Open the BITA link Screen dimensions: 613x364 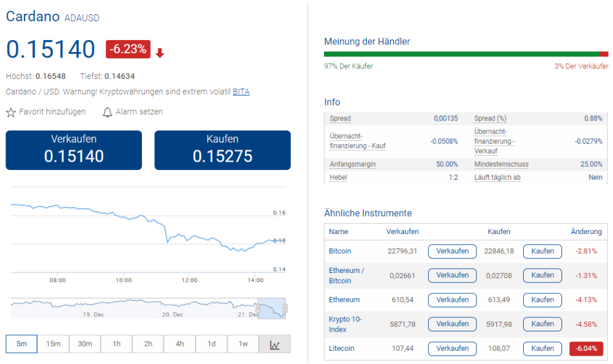[241, 92]
